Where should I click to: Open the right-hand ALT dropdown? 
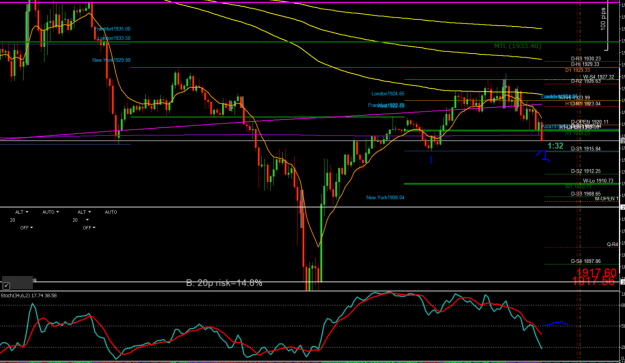tap(84, 212)
